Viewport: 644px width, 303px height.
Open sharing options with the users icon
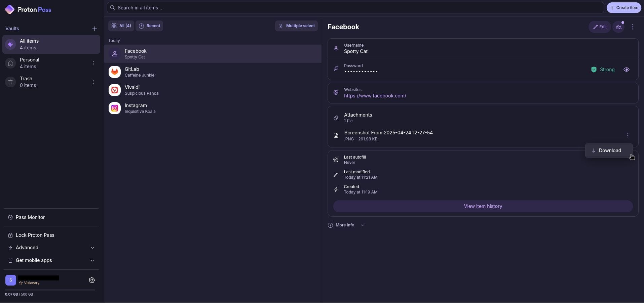pyautogui.click(x=619, y=27)
